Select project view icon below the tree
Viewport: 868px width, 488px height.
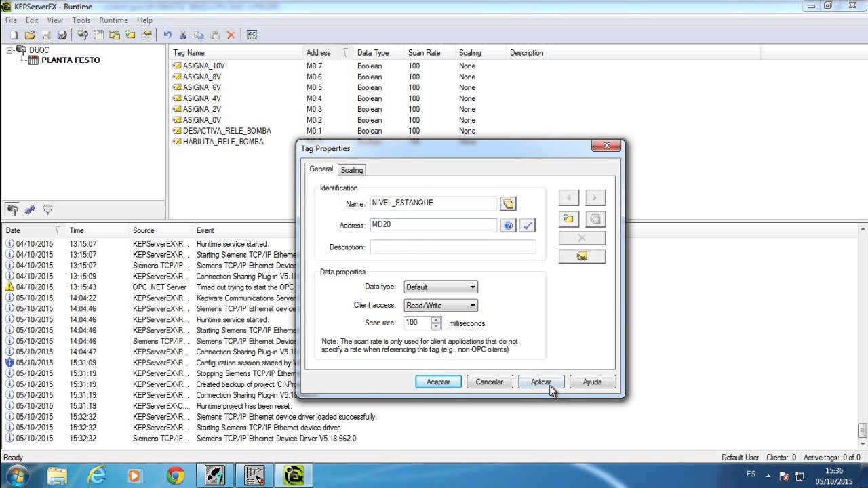click(13, 209)
